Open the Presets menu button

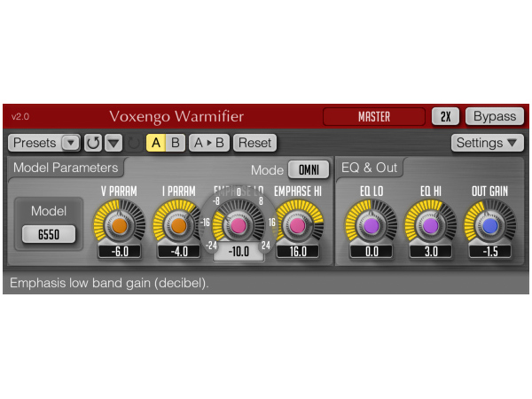click(x=43, y=143)
